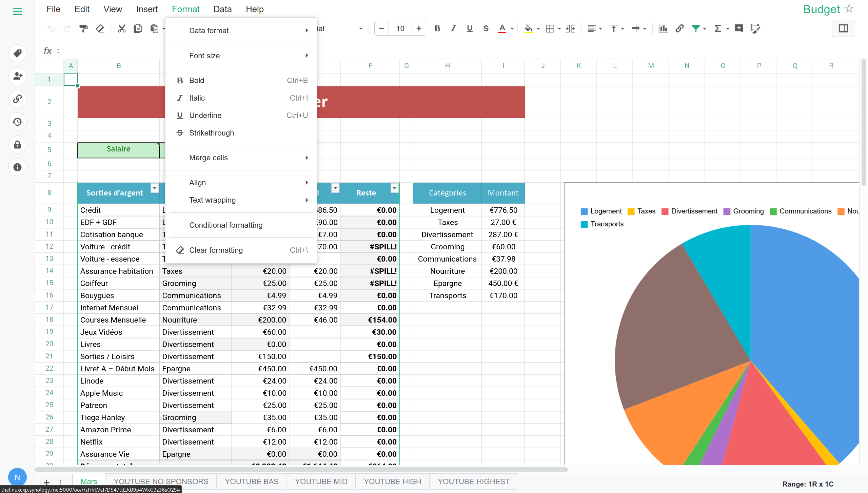Open the File menu
This screenshot has width=868, height=493.
54,9
